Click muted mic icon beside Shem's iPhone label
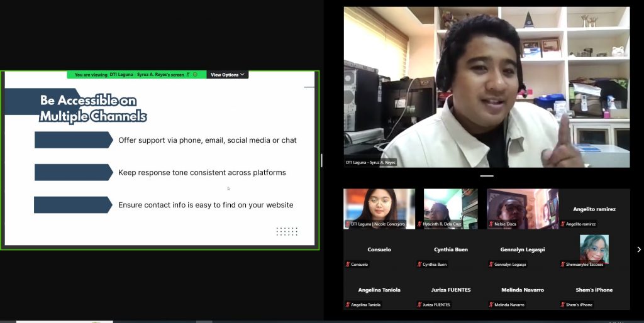This screenshot has height=323, width=644. click(x=563, y=305)
